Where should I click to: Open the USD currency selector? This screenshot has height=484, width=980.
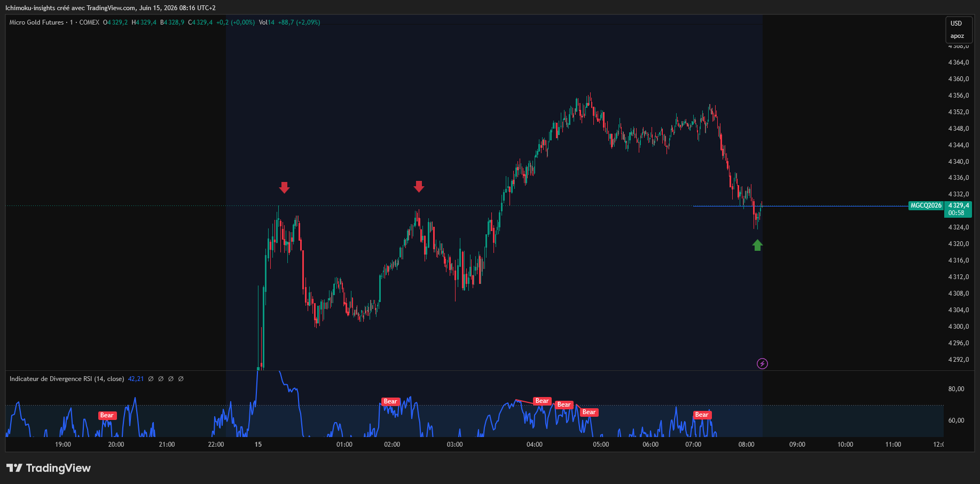[x=956, y=23]
